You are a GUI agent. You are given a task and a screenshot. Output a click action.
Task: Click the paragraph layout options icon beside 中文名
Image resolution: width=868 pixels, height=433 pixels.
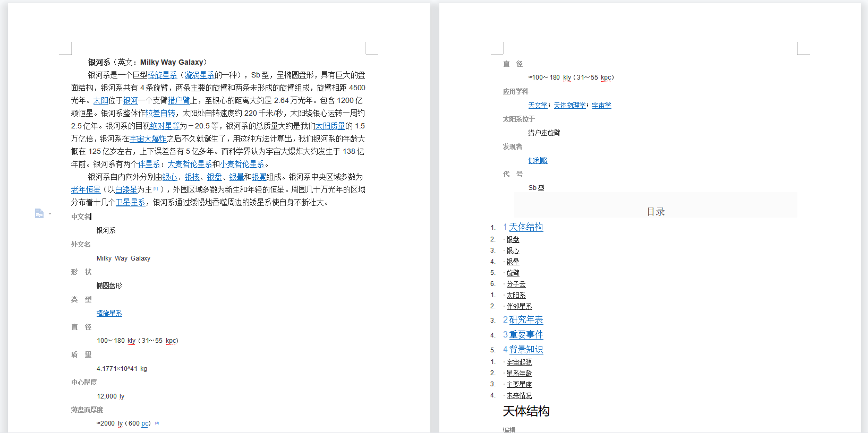(39, 213)
